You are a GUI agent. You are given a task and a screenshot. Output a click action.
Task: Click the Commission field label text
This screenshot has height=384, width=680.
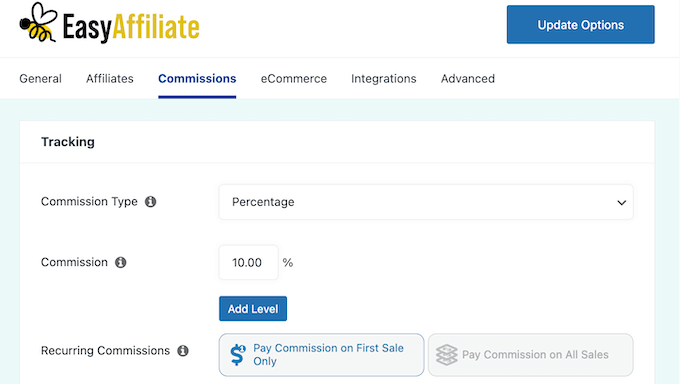tap(74, 263)
